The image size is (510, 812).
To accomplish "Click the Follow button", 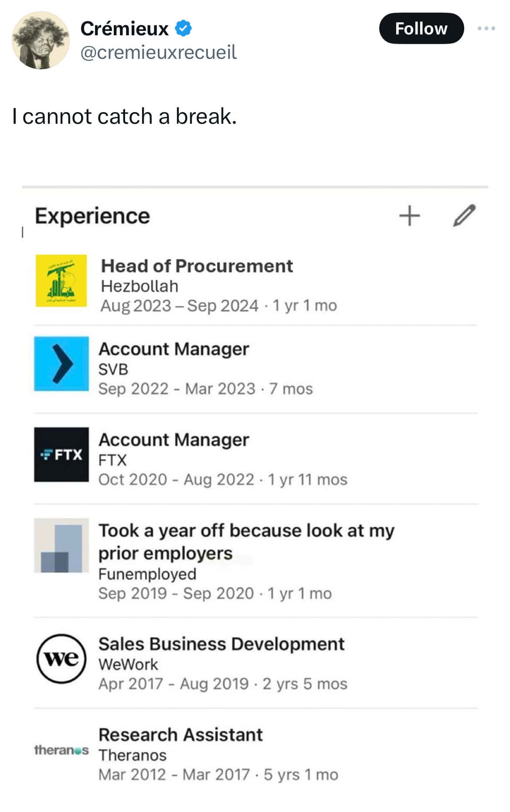I will pyautogui.click(x=421, y=29).
